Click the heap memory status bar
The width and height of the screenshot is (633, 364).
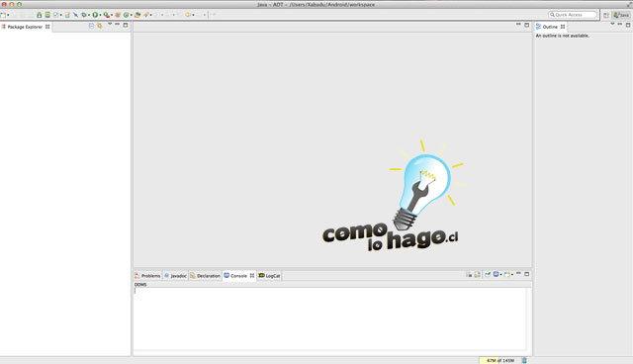point(499,360)
